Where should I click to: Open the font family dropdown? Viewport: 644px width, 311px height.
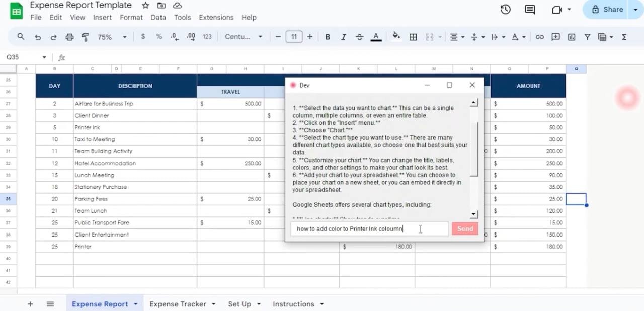[244, 37]
